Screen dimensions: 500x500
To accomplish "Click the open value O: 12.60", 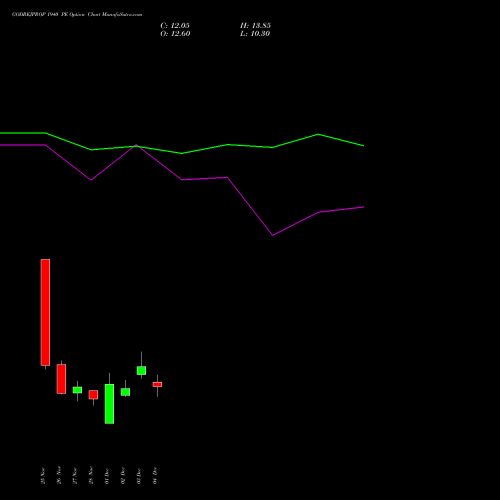I will click(x=175, y=34).
